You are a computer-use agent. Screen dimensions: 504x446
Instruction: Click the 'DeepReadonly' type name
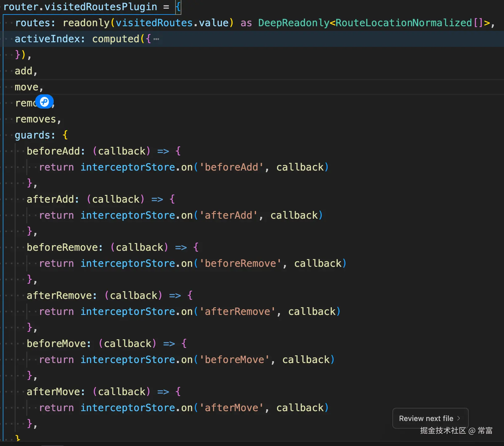(294, 23)
